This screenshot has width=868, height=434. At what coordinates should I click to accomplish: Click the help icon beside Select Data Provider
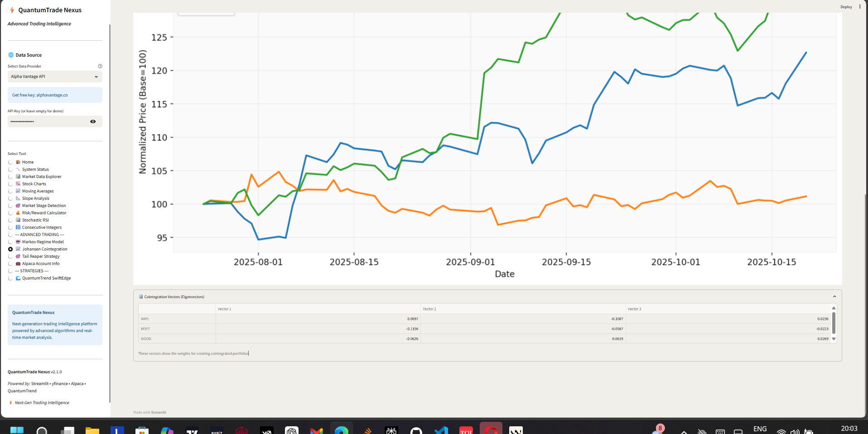pos(100,66)
